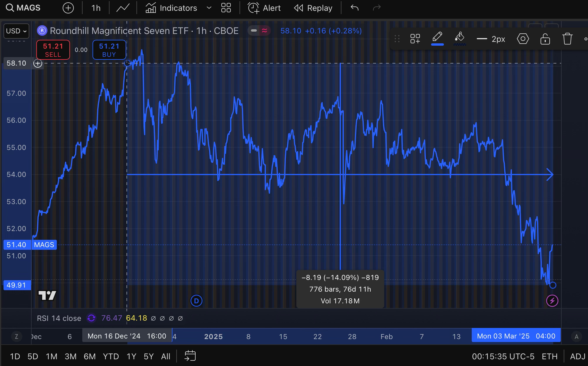Change the drawing line color pencil
This screenshot has height=366, width=588.
click(x=437, y=38)
